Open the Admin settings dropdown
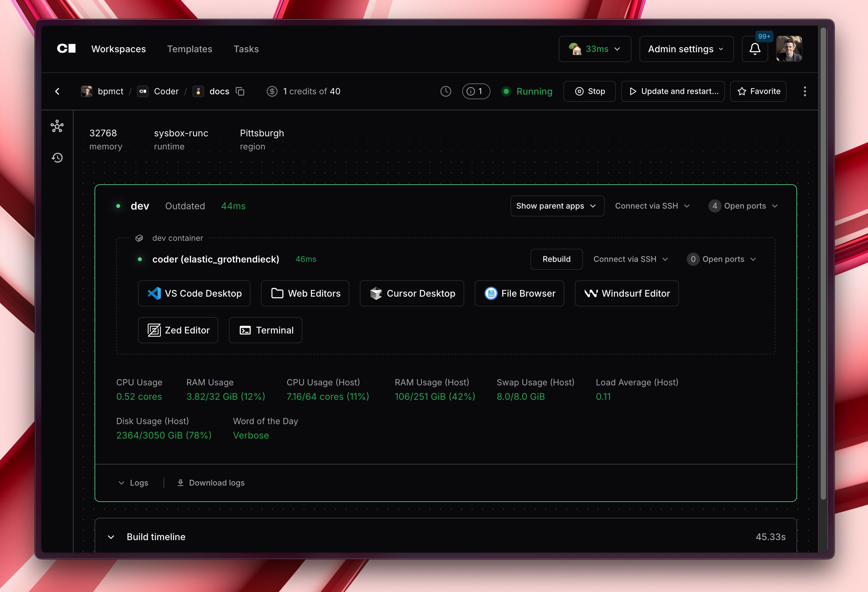This screenshot has height=592, width=868. coord(686,49)
